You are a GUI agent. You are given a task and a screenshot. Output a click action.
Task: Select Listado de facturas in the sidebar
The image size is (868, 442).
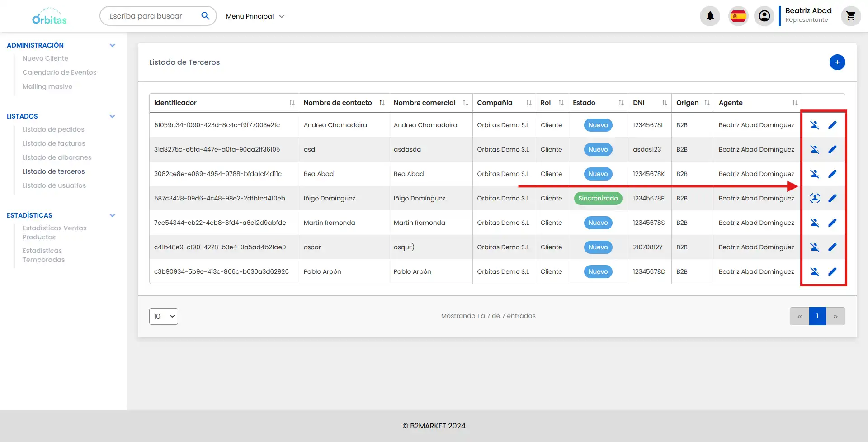tap(54, 143)
